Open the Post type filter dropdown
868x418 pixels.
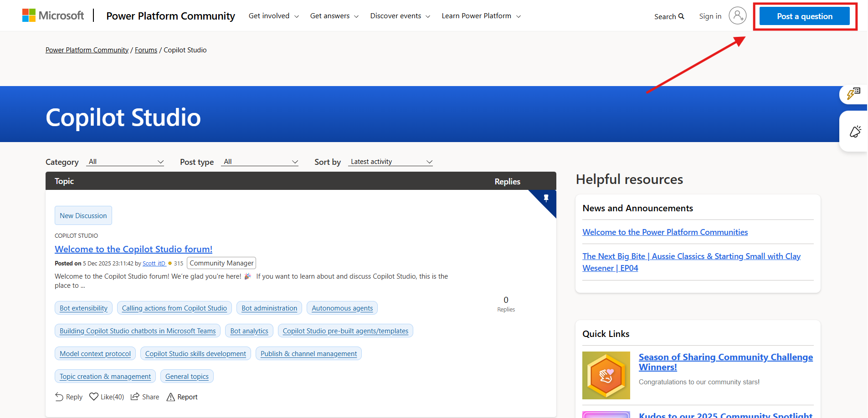pos(260,162)
